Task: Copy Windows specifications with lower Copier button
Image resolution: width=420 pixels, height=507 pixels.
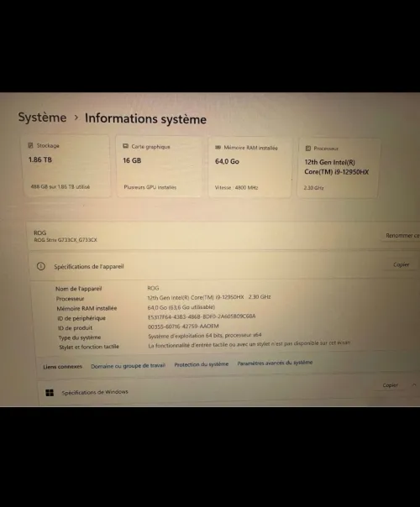Action: click(391, 385)
